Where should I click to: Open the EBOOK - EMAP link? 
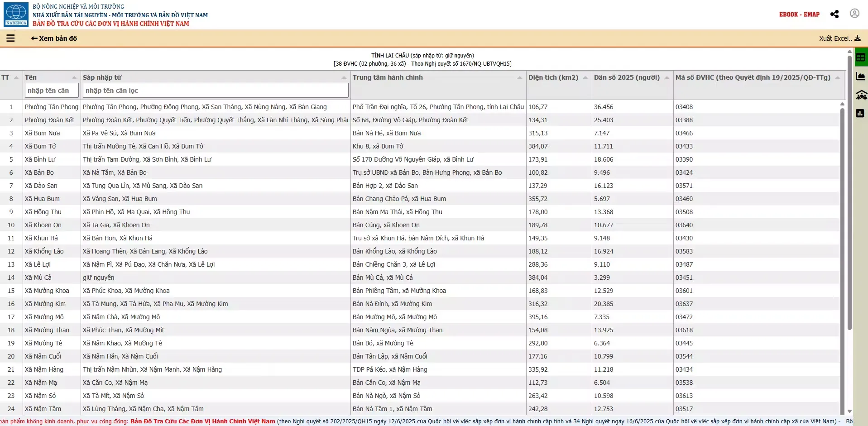point(799,14)
